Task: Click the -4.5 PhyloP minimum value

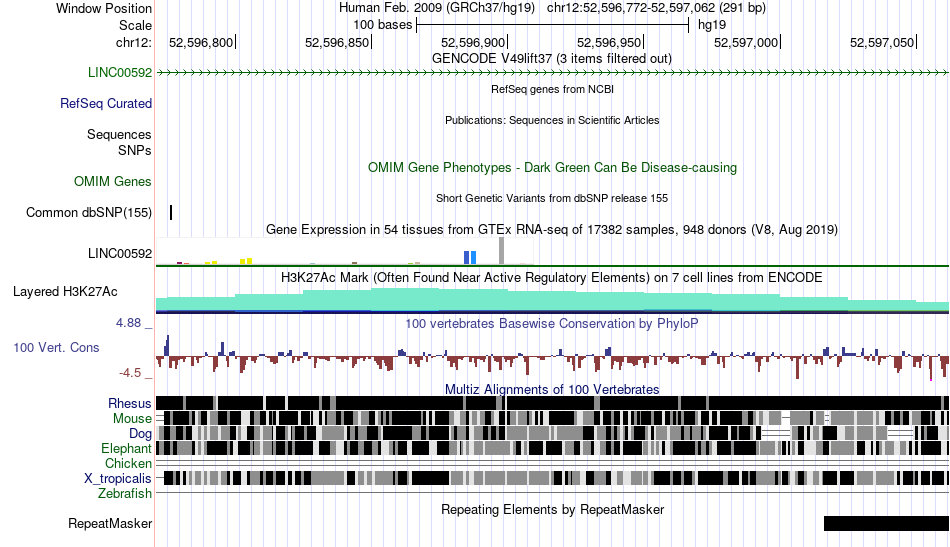Action: pyautogui.click(x=130, y=373)
